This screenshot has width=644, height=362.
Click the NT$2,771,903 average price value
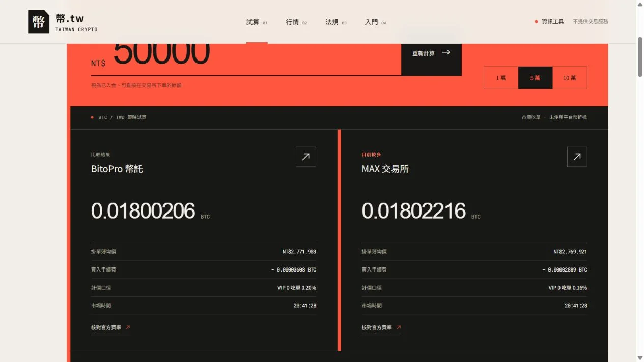tap(299, 252)
